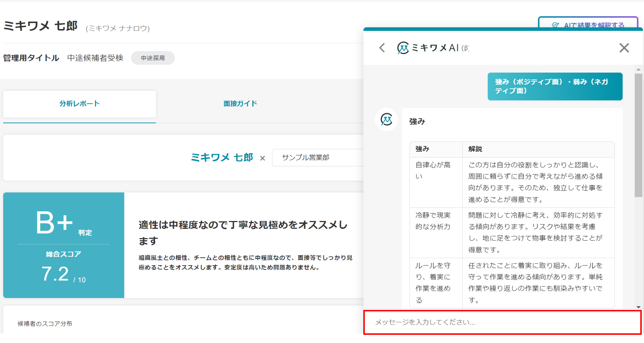Screen dimensions: 644x343
Task: Click the back chevron in the AI panel
Action: (x=382, y=48)
